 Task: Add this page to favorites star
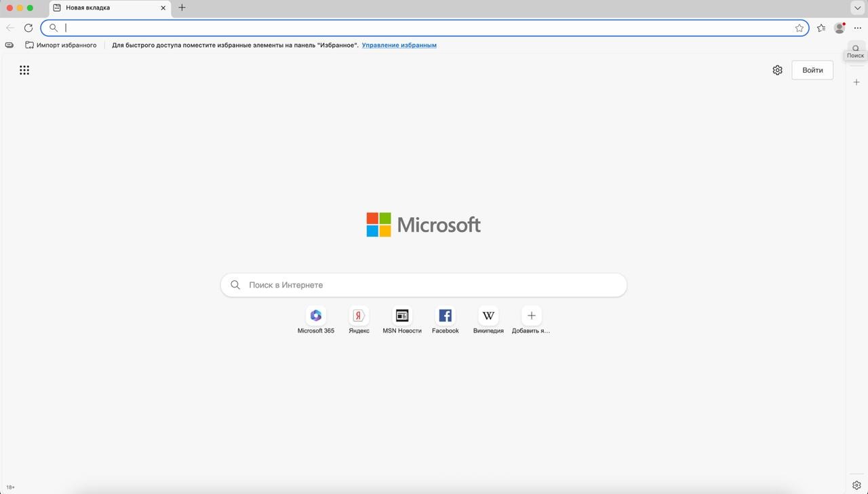click(x=800, y=28)
